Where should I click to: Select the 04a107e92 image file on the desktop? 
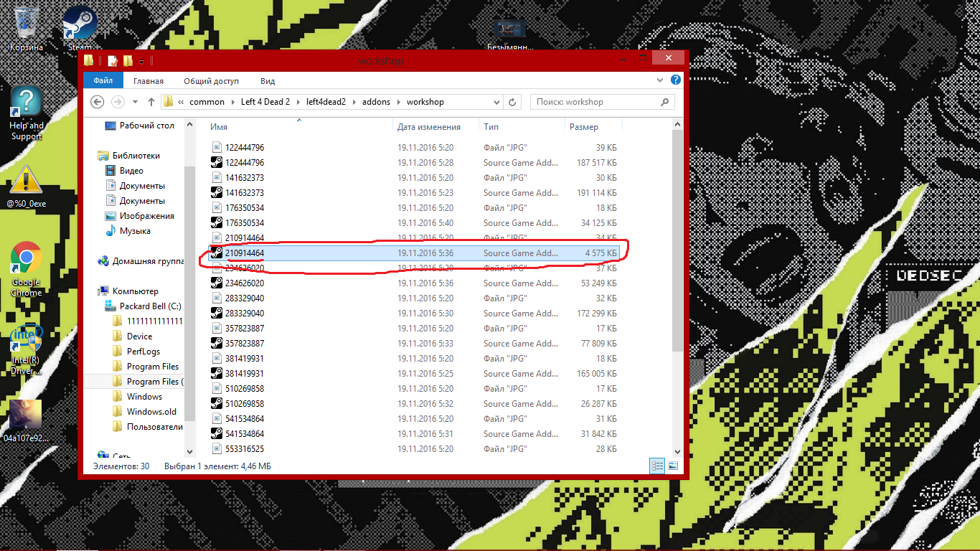coord(26,420)
